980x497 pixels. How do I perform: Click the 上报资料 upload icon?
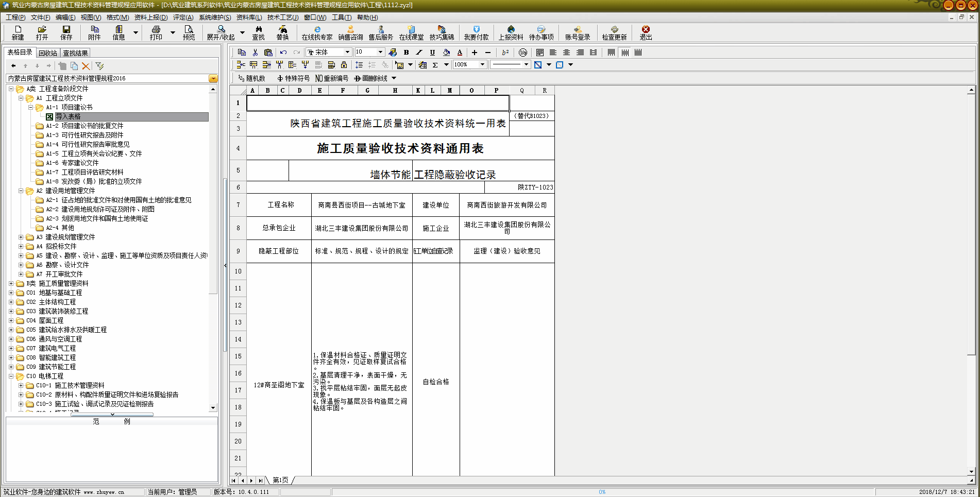click(511, 32)
